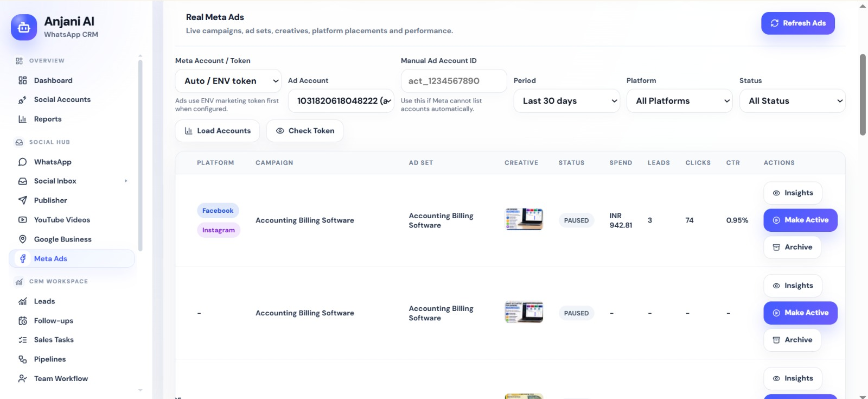Click Archive on the second campaign row
Image resolution: width=868 pixels, height=399 pixels.
(793, 340)
